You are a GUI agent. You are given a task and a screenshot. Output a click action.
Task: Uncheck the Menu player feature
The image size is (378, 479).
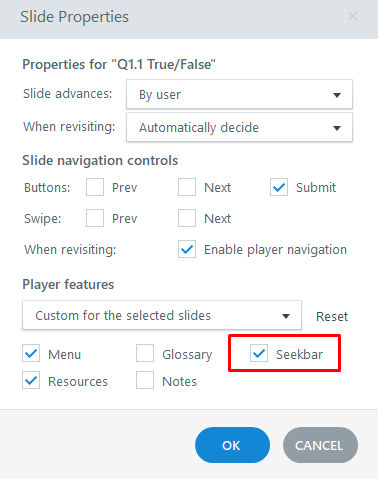pyautogui.click(x=31, y=353)
